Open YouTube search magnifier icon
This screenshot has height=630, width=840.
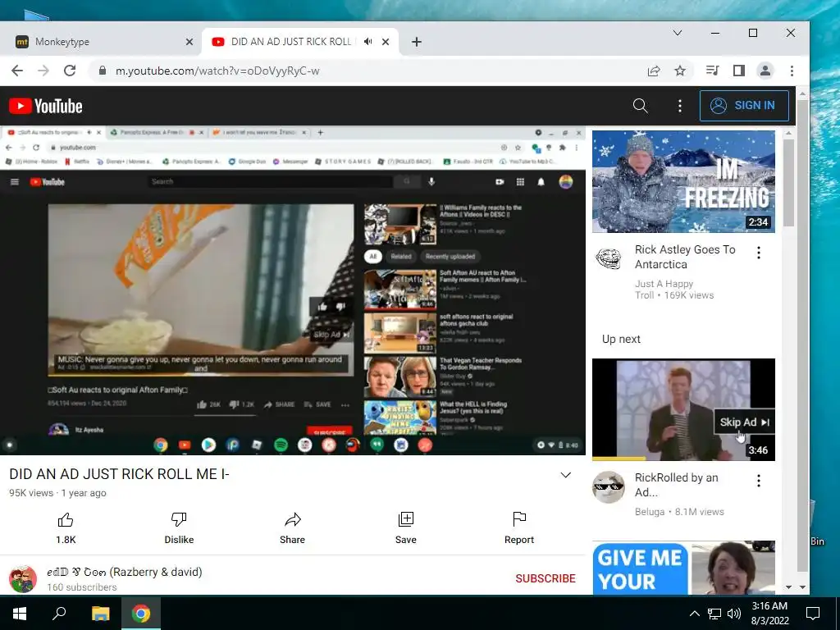click(x=640, y=106)
